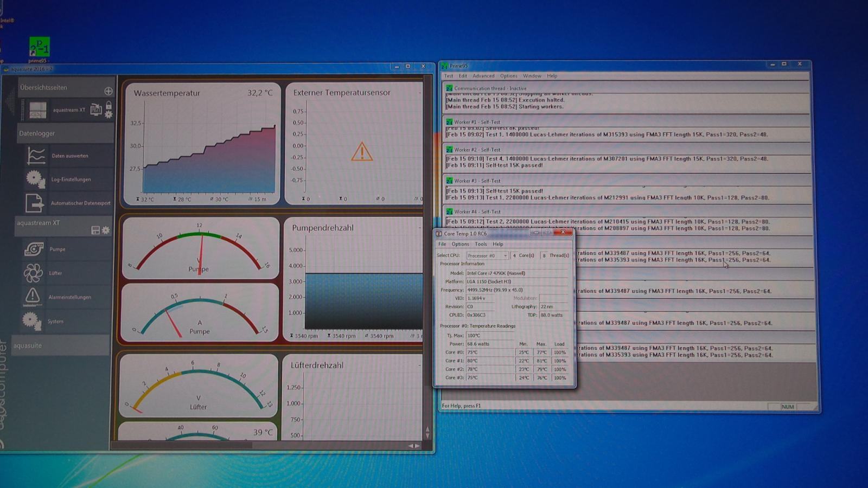Open the Alarmeinstellungen warning icon
The image size is (868, 488).
(x=32, y=297)
